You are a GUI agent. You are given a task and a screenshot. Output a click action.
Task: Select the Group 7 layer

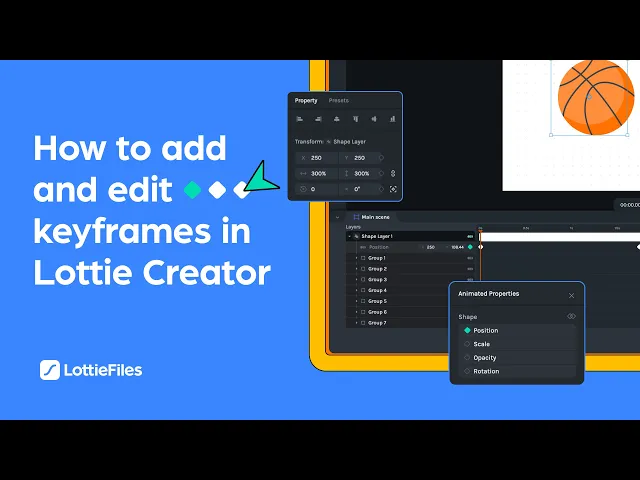click(377, 323)
